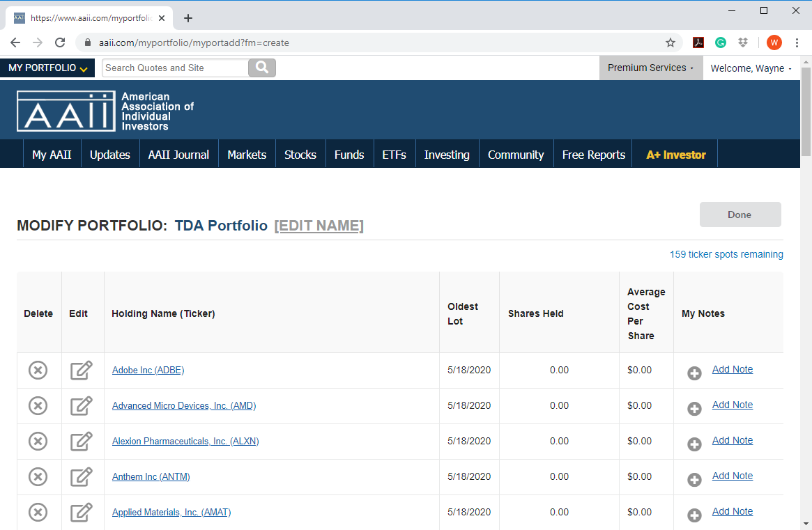Open a new browser tab
The image size is (812, 530).
188,18
